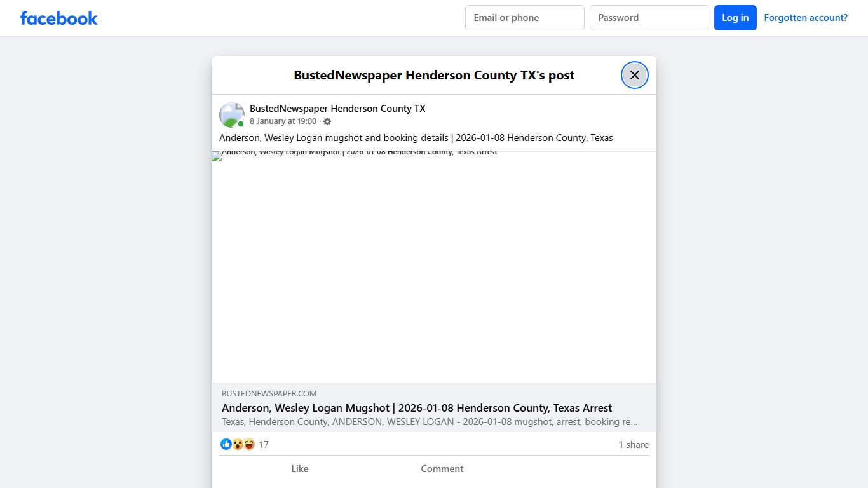
Task: Click the green online status dot
Action: pos(240,123)
